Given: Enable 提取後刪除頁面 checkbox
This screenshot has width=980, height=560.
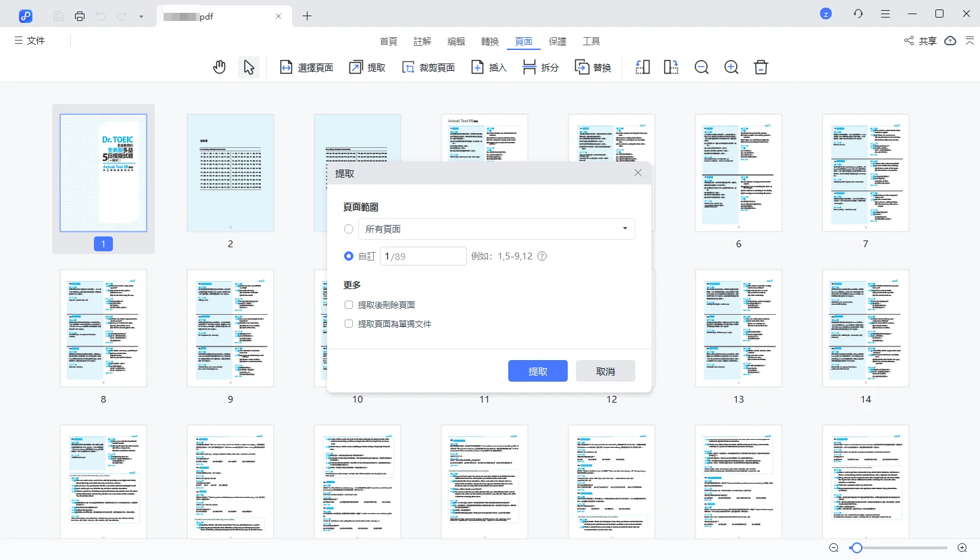Looking at the screenshot, I should pyautogui.click(x=349, y=305).
